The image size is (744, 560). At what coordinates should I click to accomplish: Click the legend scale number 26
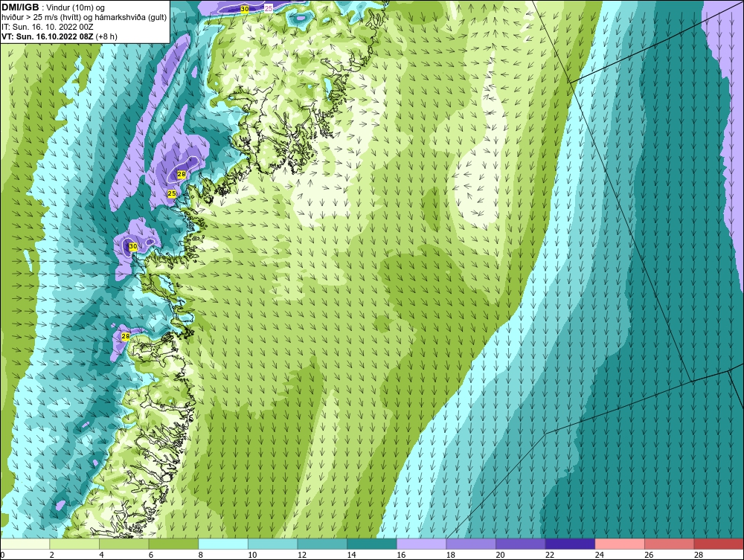pyautogui.click(x=649, y=555)
